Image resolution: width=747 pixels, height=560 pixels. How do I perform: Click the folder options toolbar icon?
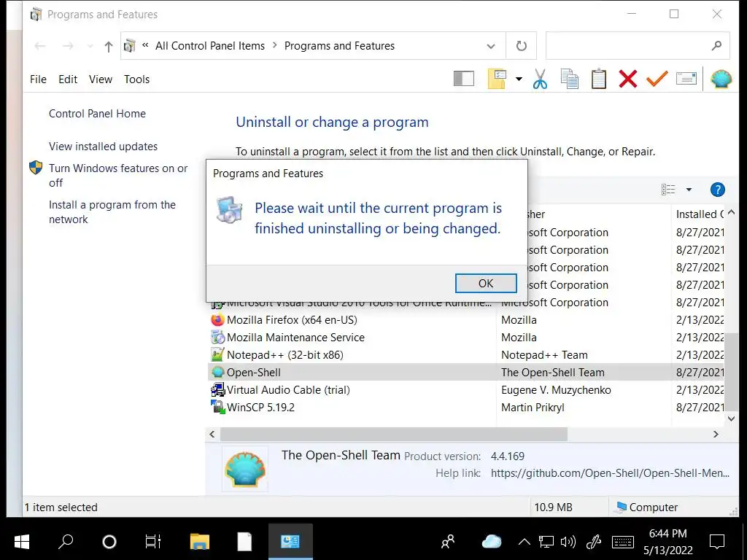(497, 79)
